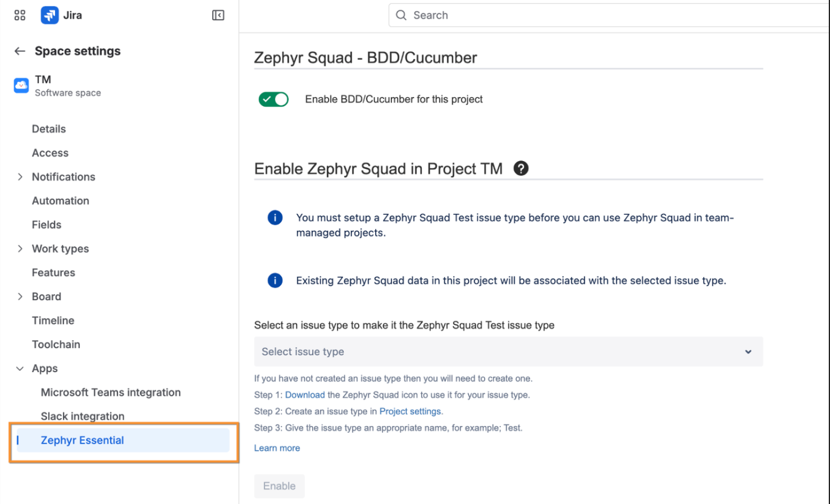This screenshot has height=504, width=830.
Task: Click the info icon about Zephyr Squad data
Action: 275,280
